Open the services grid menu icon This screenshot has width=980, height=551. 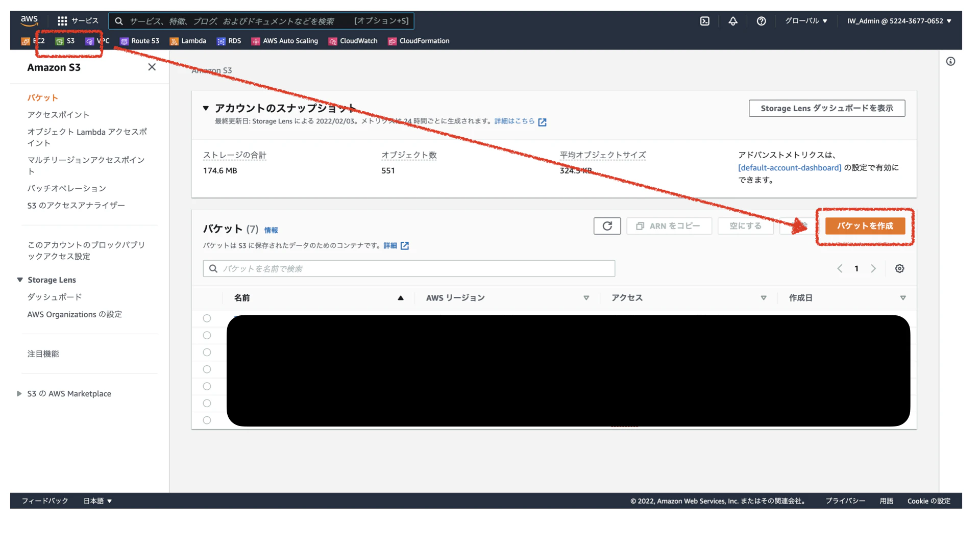[62, 21]
